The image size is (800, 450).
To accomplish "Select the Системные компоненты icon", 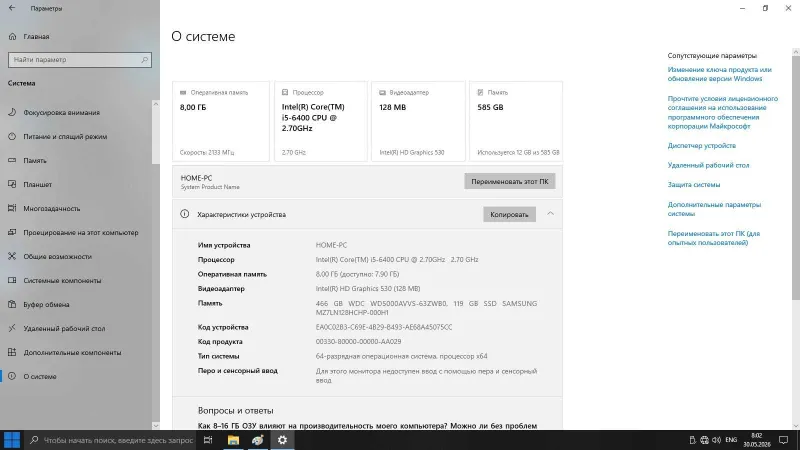I will (12, 280).
